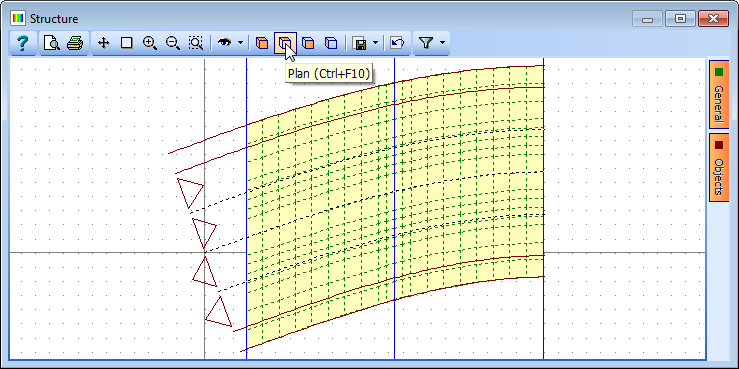The width and height of the screenshot is (739, 369).
Task: Maximize the Structure window
Action: 680,19
